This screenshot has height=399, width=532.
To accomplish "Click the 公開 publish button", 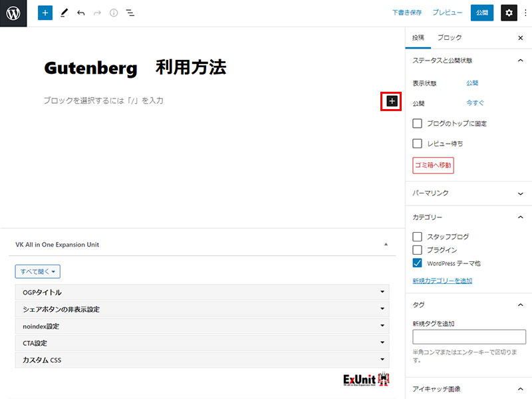I will click(482, 13).
